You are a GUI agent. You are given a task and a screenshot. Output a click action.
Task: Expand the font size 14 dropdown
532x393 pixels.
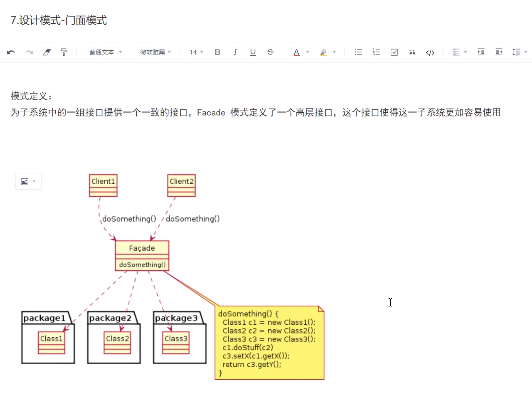tap(196, 52)
